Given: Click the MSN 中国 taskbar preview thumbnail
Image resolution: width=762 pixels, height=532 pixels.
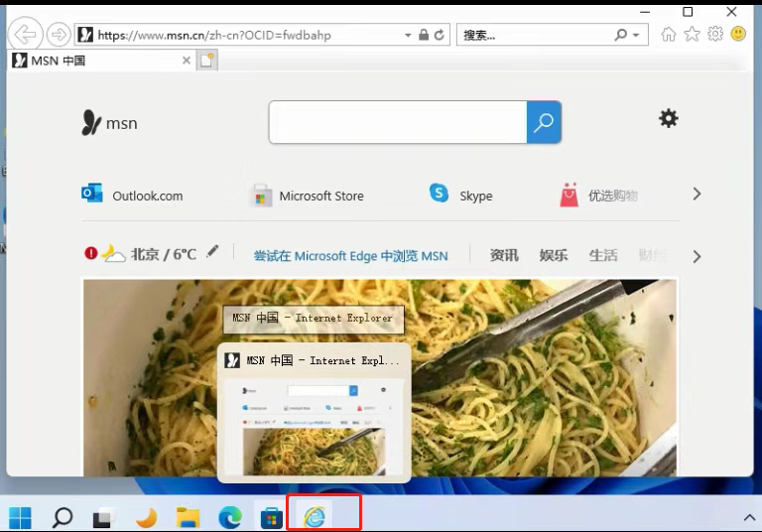Looking at the screenshot, I should (314, 413).
